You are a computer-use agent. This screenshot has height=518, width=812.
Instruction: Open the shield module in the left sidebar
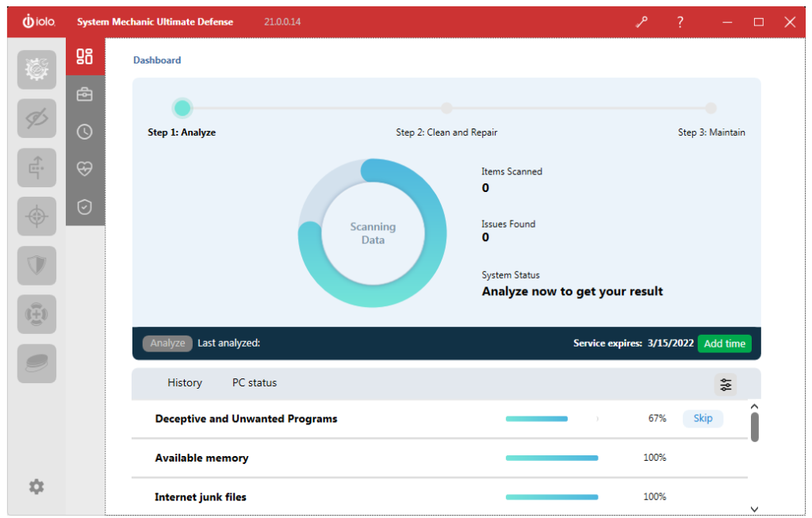point(37,266)
